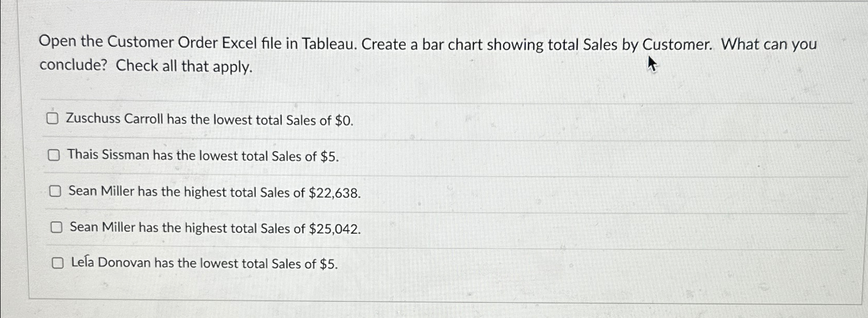Click the $25,042 Sean Miller statement
Screen dimensions: 868x318
click(214, 228)
